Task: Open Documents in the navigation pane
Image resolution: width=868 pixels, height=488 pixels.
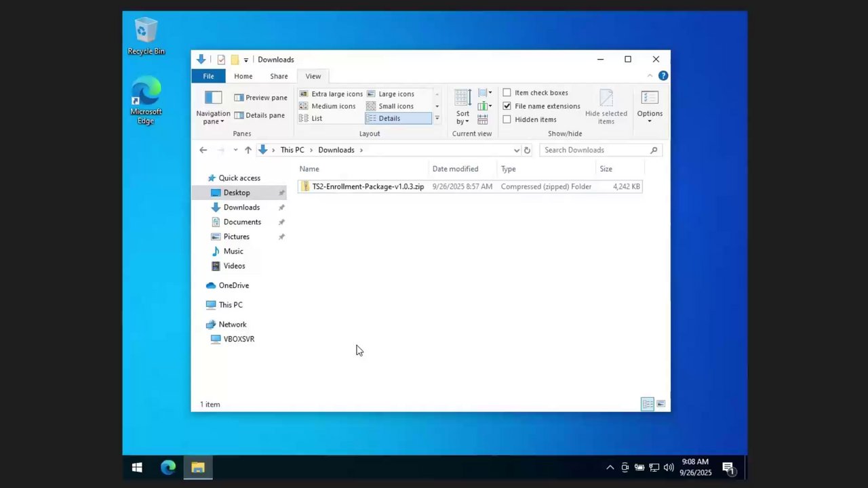Action: click(242, 222)
